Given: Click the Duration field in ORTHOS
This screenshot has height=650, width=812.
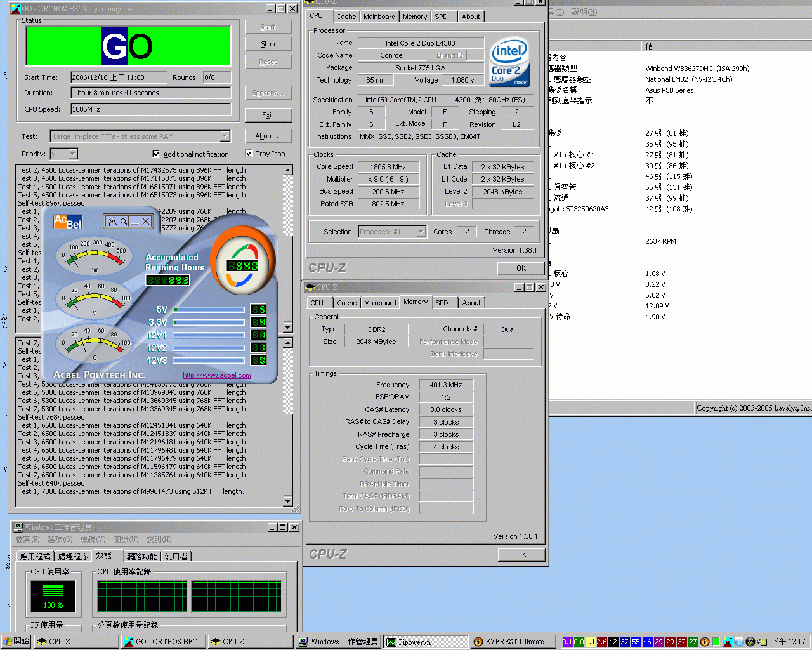Looking at the screenshot, I should pos(151,93).
